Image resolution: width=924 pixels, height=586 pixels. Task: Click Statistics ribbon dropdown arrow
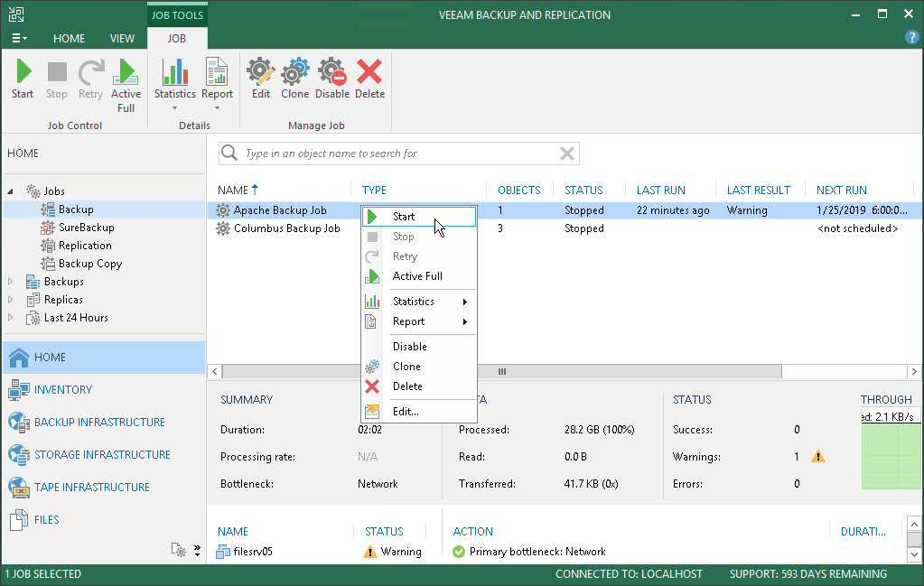174,108
